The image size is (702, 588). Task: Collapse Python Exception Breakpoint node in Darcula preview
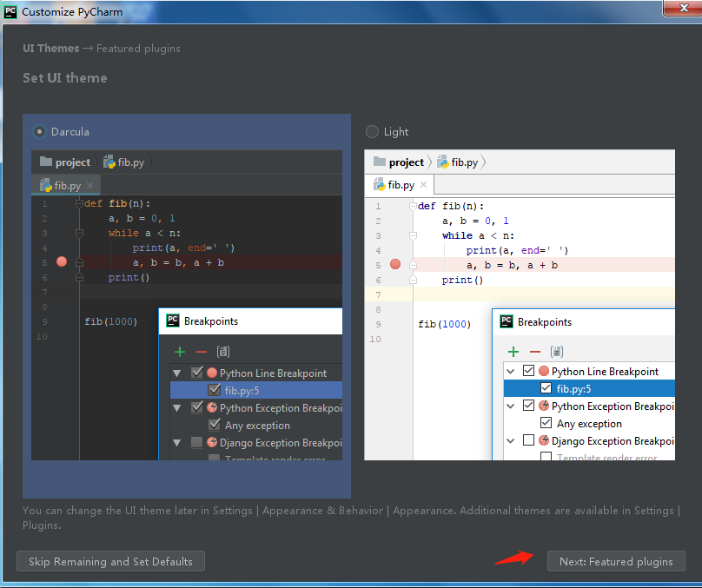pyautogui.click(x=177, y=407)
